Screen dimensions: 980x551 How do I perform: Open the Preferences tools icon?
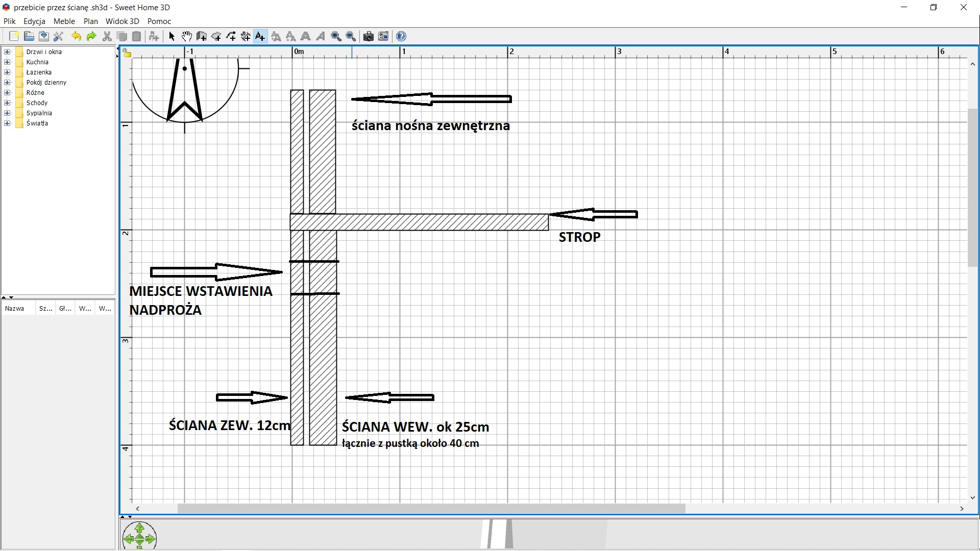pyautogui.click(x=58, y=36)
